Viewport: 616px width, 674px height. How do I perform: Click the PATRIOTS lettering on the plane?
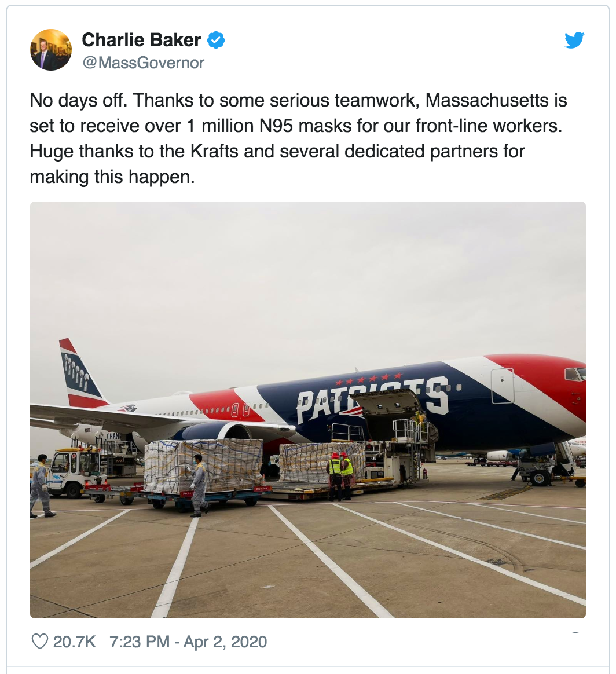click(373, 400)
